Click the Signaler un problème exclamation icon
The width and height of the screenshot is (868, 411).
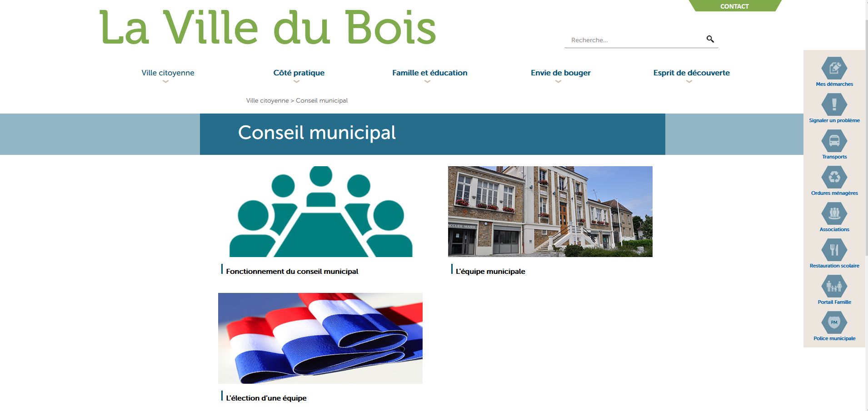(x=834, y=105)
